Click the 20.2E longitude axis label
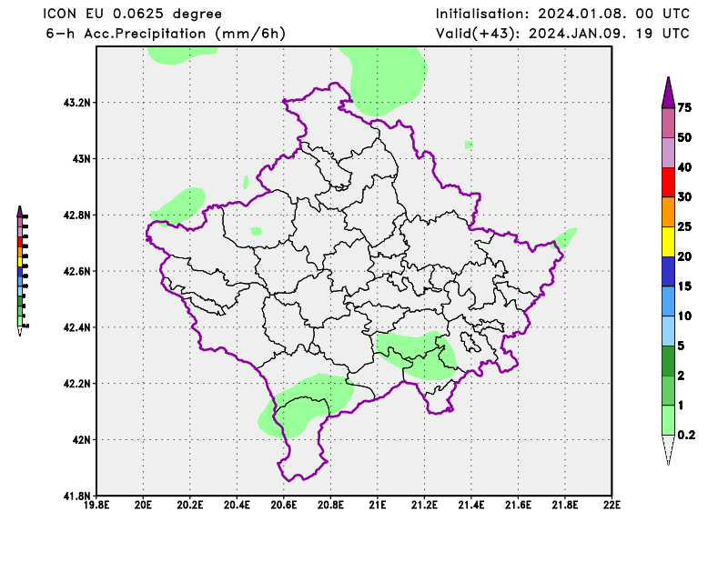 [x=190, y=505]
